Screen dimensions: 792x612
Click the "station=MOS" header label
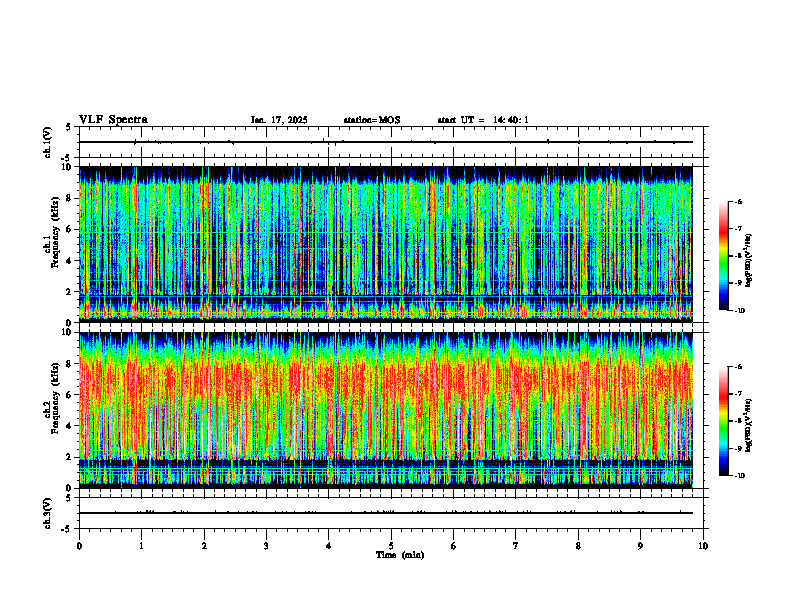372,120
